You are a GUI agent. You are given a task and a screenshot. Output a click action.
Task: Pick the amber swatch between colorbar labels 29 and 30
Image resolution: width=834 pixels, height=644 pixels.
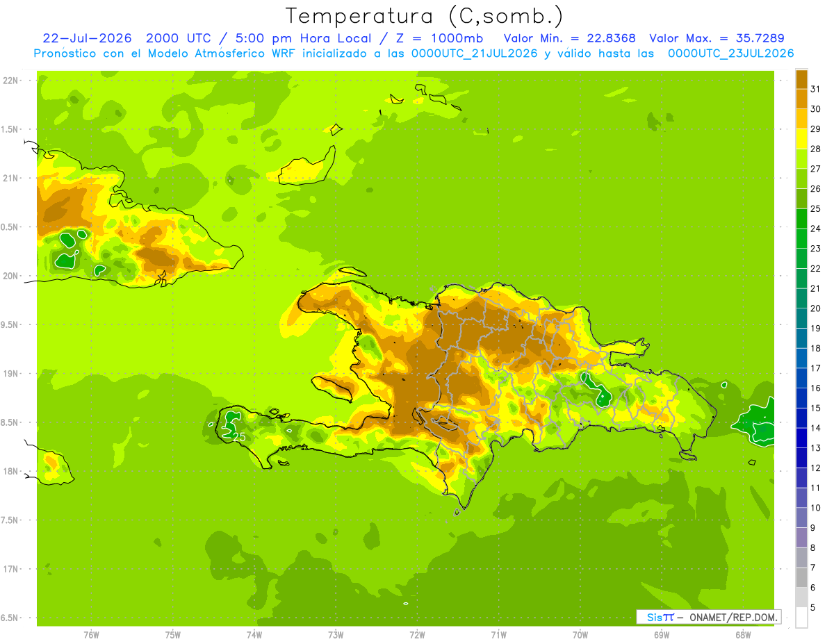(x=801, y=119)
